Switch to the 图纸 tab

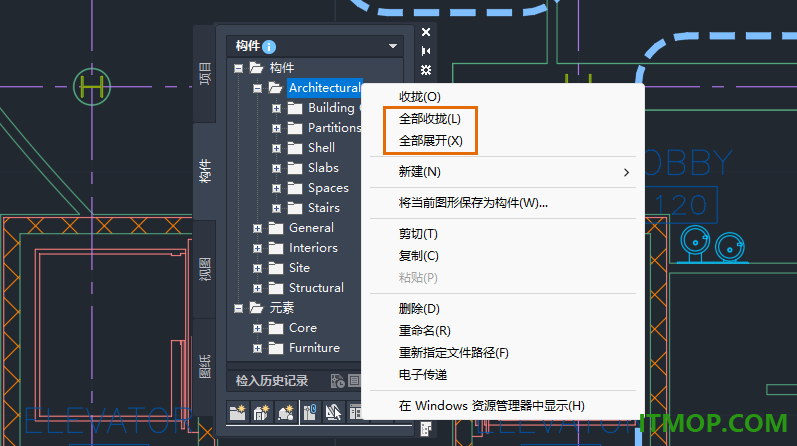[204, 366]
